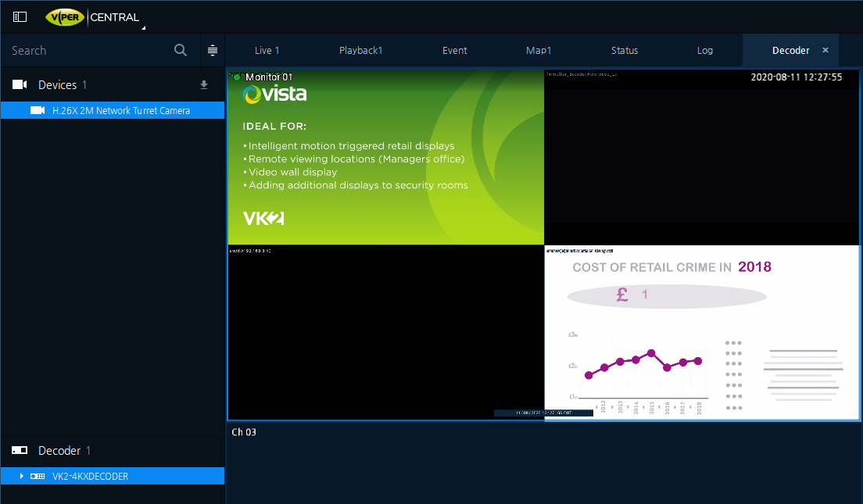Switch to the Playback1 tab
The width and height of the screenshot is (863, 504).
tap(360, 51)
